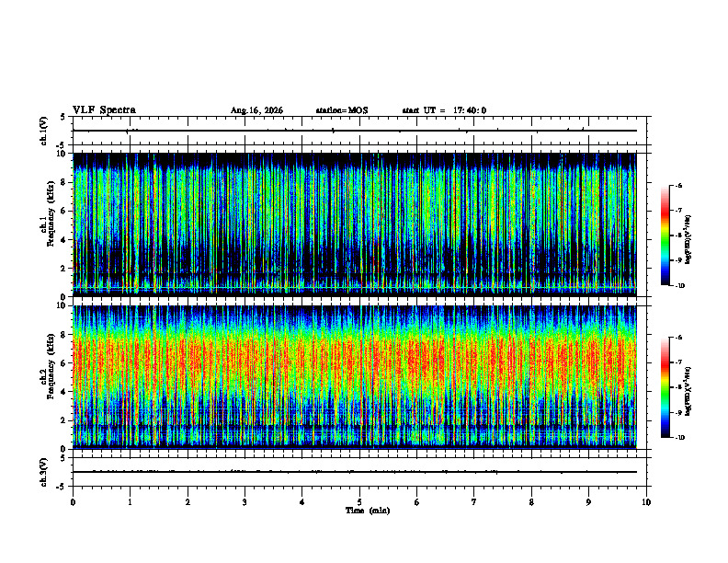Image resolution: width=728 pixels, height=563 pixels.
Task: Click the "8" tick on the Time axis
Action: click(531, 502)
